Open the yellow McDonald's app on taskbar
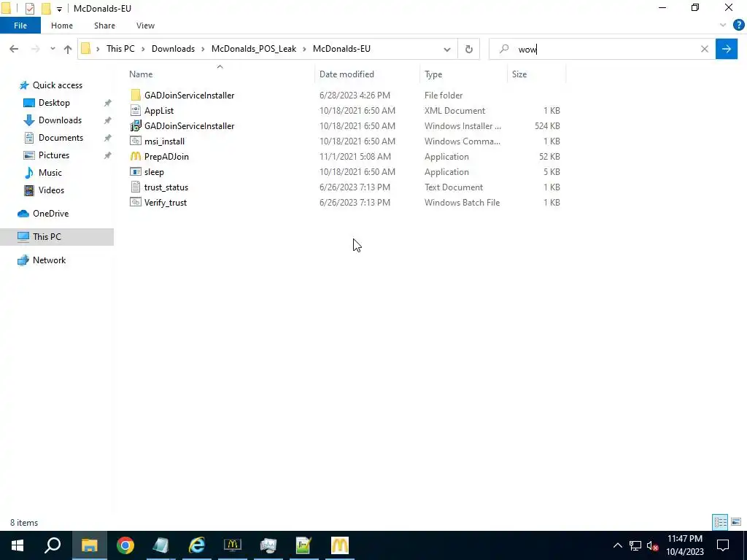The height and width of the screenshot is (560, 747). (x=340, y=545)
